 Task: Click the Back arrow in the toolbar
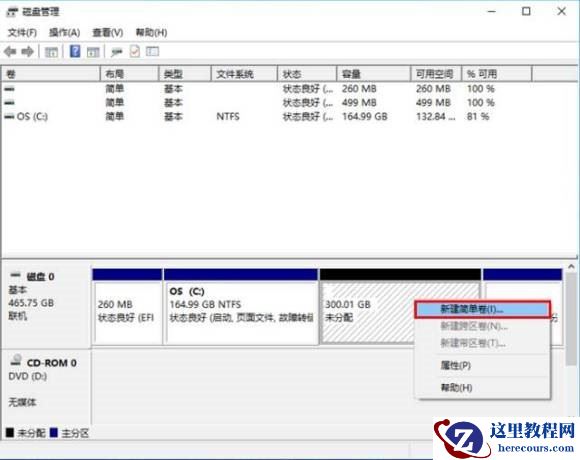click(x=10, y=51)
